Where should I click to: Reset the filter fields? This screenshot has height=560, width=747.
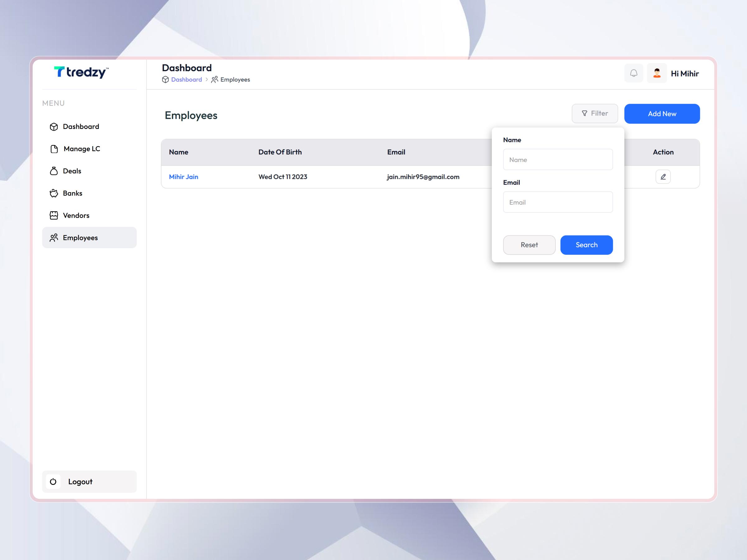point(529,245)
